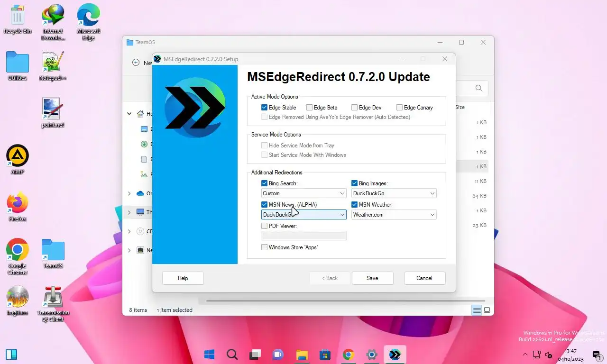Click the Explorer horizontal scrollbar
Image resolution: width=607 pixels, height=364 pixels.
(345, 301)
